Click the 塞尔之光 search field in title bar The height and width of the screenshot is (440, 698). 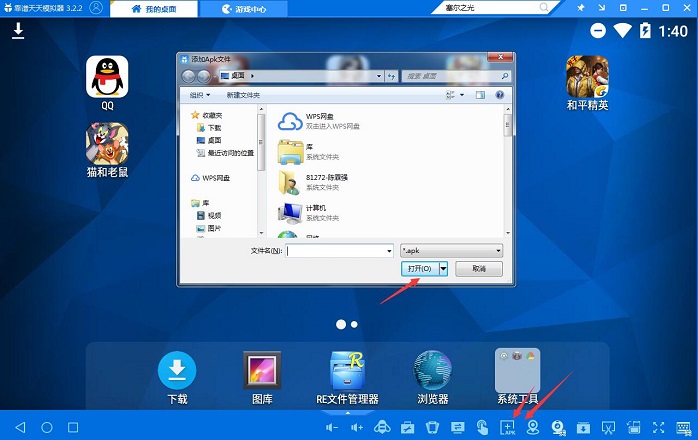(x=495, y=8)
